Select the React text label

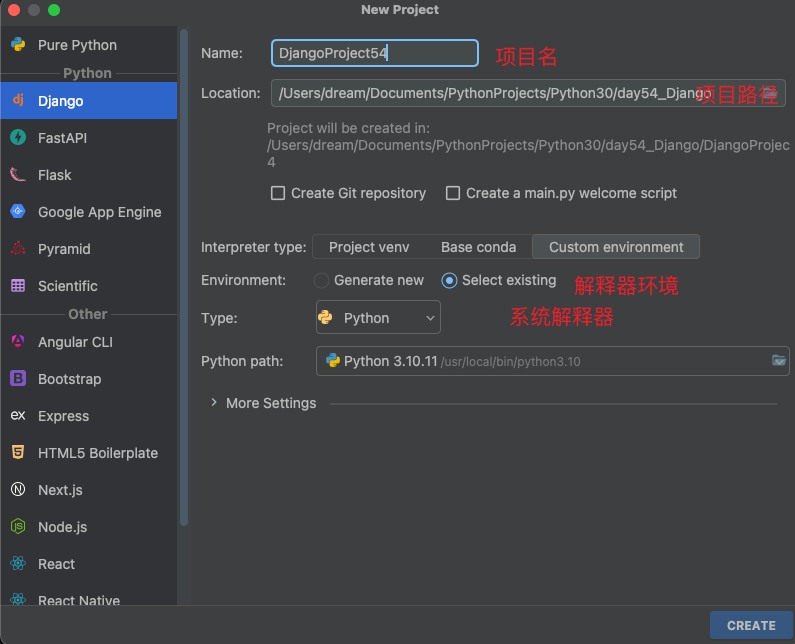(x=57, y=564)
